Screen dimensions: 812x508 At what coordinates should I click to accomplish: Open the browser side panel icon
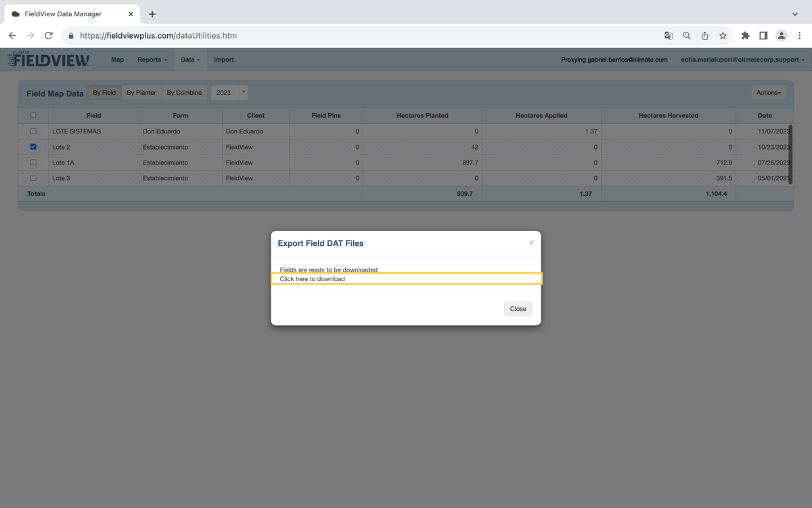tap(763, 35)
